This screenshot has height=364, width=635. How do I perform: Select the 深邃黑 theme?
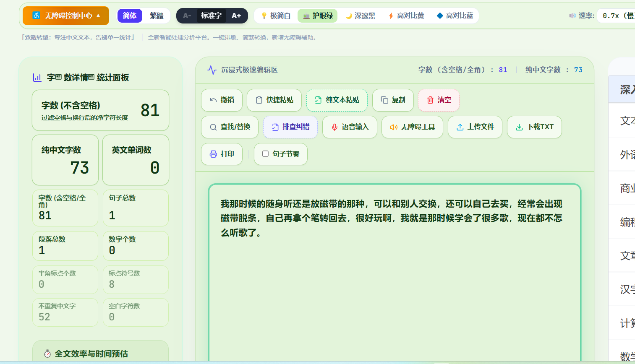coord(360,16)
